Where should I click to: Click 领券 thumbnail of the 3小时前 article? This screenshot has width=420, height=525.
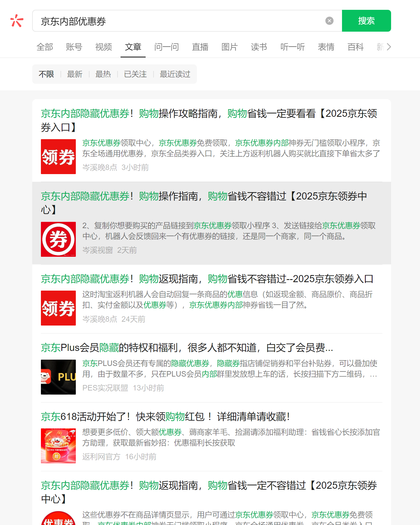pyautogui.click(x=58, y=157)
